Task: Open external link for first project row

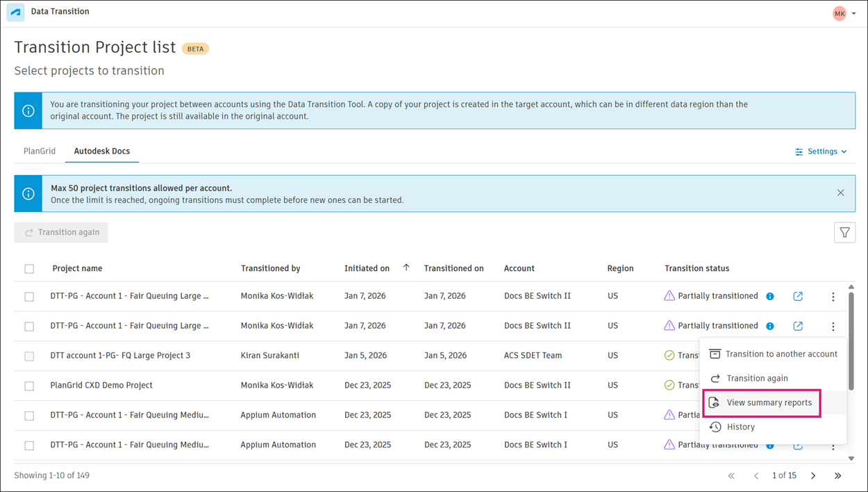Action: [798, 296]
